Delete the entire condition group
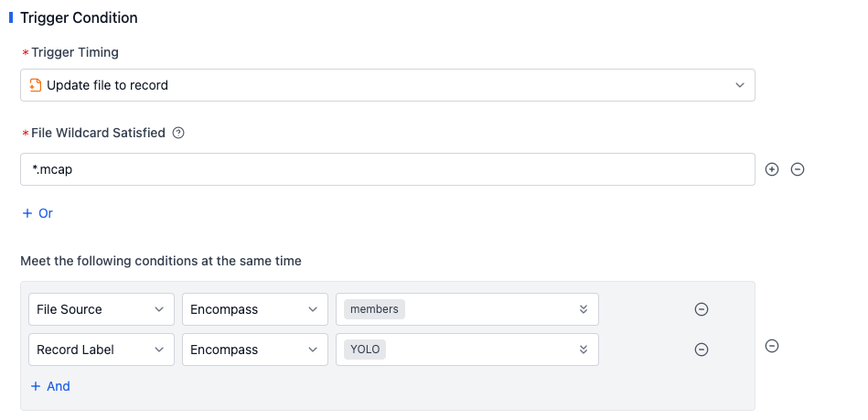 [x=772, y=346]
